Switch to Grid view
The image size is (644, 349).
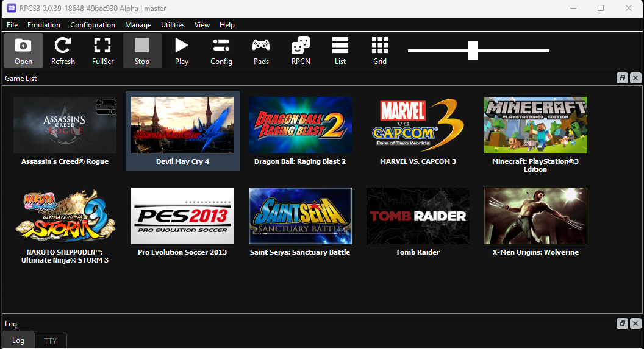pos(379,51)
